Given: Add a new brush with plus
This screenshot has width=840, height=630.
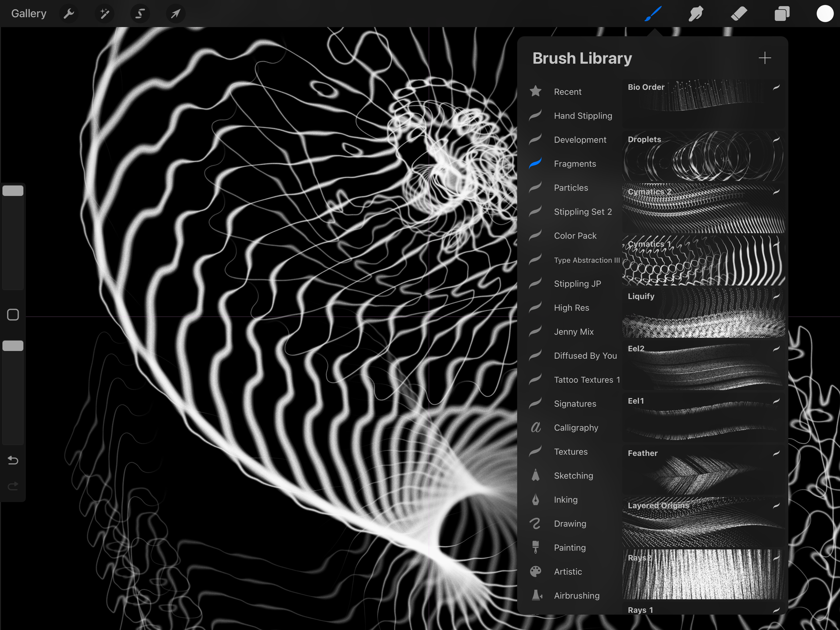Looking at the screenshot, I should coord(764,58).
